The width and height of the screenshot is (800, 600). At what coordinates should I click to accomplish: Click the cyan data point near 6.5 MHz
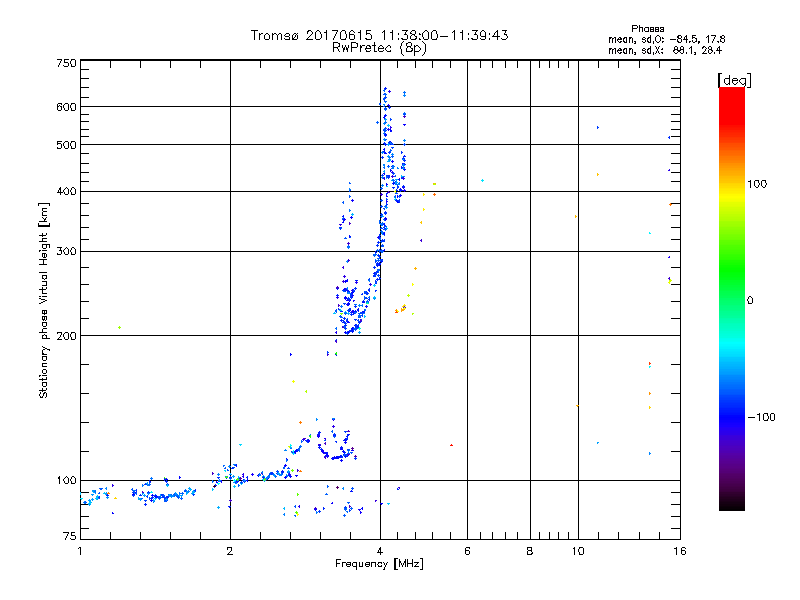click(482, 181)
